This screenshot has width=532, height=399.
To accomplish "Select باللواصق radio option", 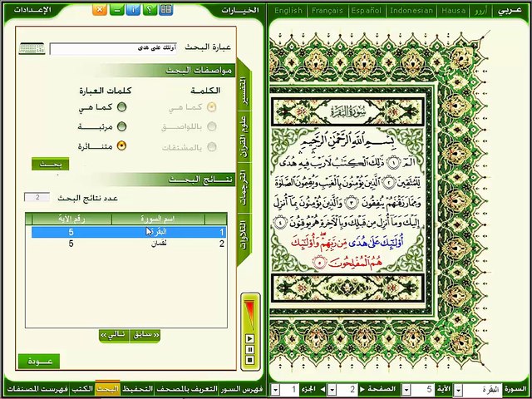I will (x=212, y=127).
